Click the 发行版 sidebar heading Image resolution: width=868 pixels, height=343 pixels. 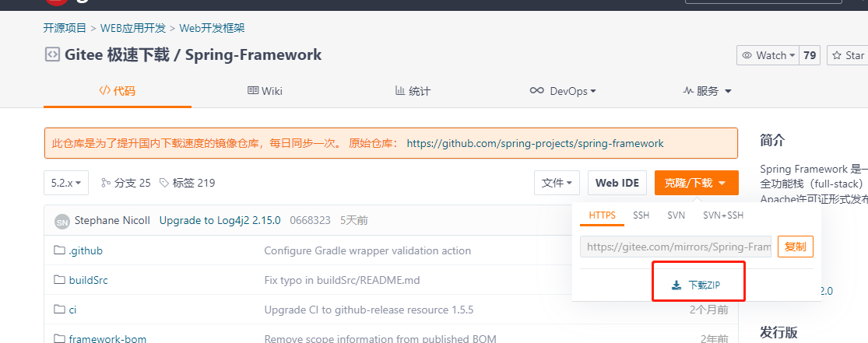(779, 332)
